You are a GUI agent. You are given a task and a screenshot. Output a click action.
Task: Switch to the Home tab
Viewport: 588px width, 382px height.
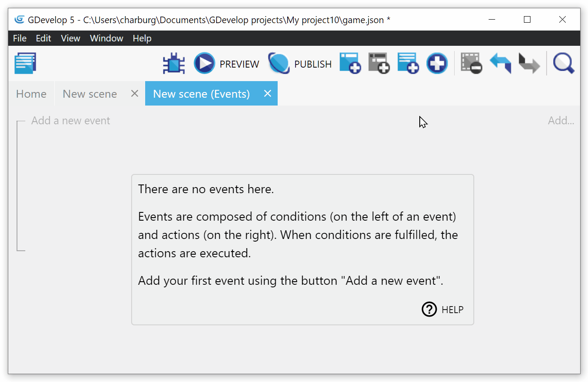(x=31, y=94)
